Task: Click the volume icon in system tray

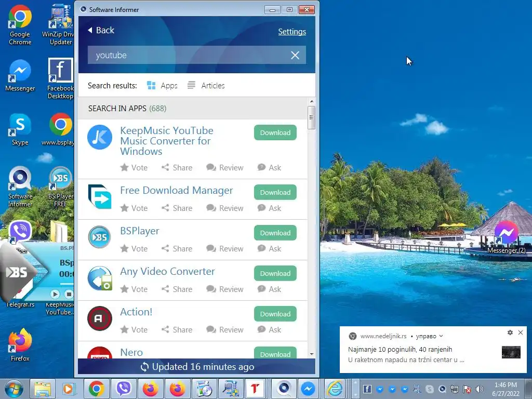Action: 480,389
